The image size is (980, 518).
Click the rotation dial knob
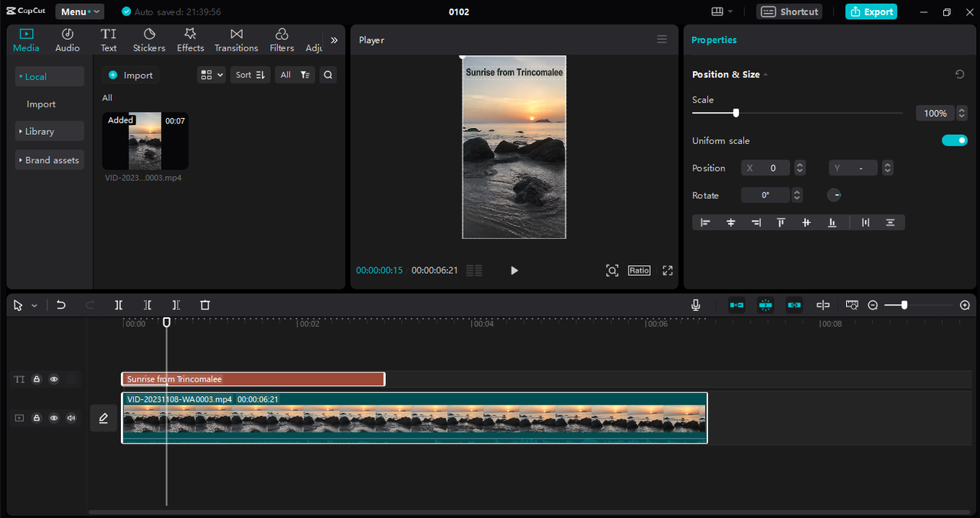pyautogui.click(x=835, y=195)
